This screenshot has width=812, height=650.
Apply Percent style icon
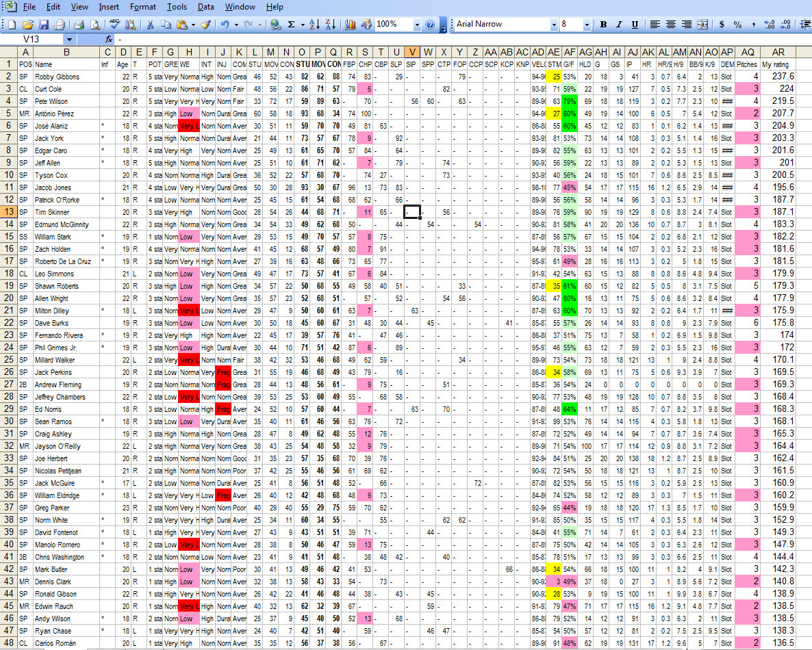point(737,25)
